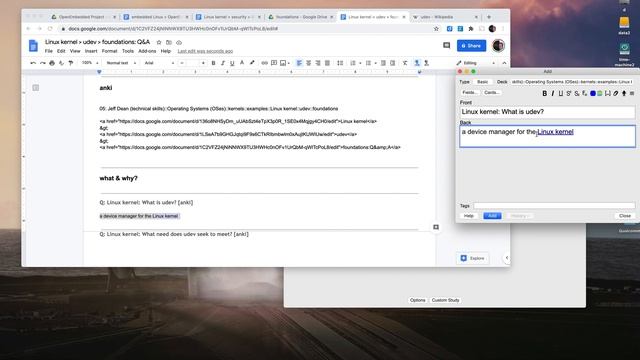The image size is (640, 360).
Task: Click the Share button in Google Docs
Action: pos(471,46)
